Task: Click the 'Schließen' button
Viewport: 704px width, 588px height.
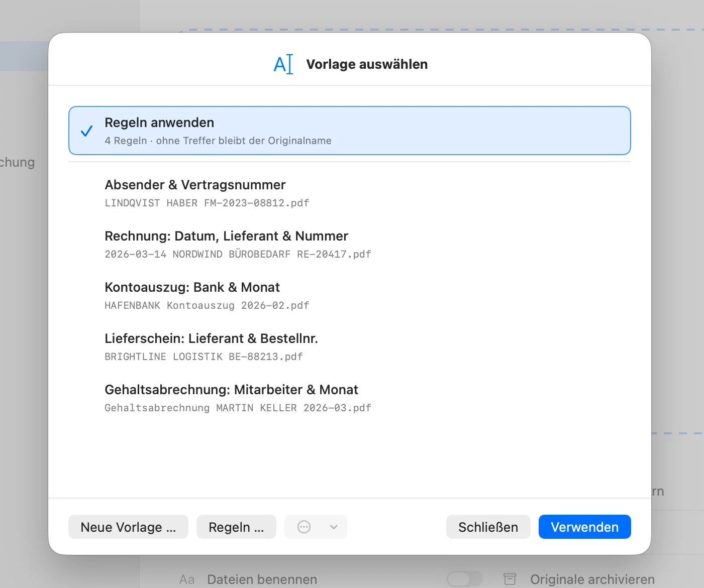Action: click(x=488, y=527)
